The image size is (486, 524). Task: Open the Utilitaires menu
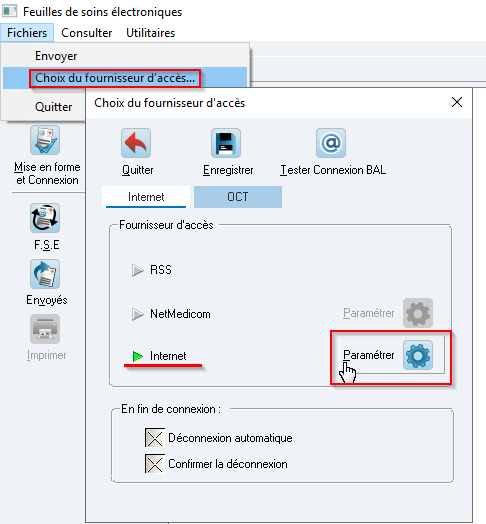coord(150,33)
